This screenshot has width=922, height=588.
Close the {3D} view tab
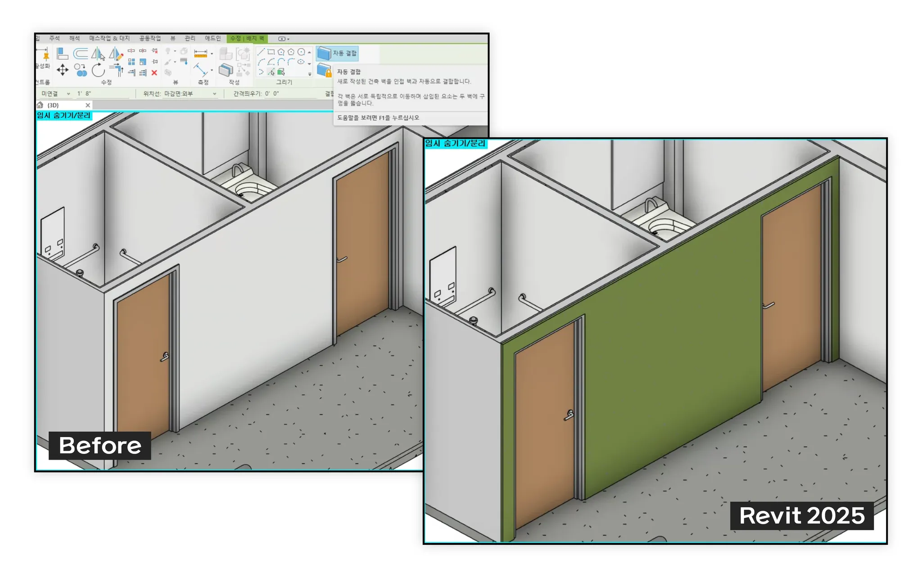[88, 105]
